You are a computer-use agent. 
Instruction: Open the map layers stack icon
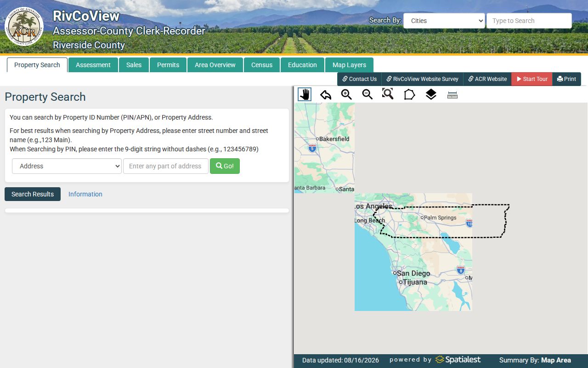point(431,94)
